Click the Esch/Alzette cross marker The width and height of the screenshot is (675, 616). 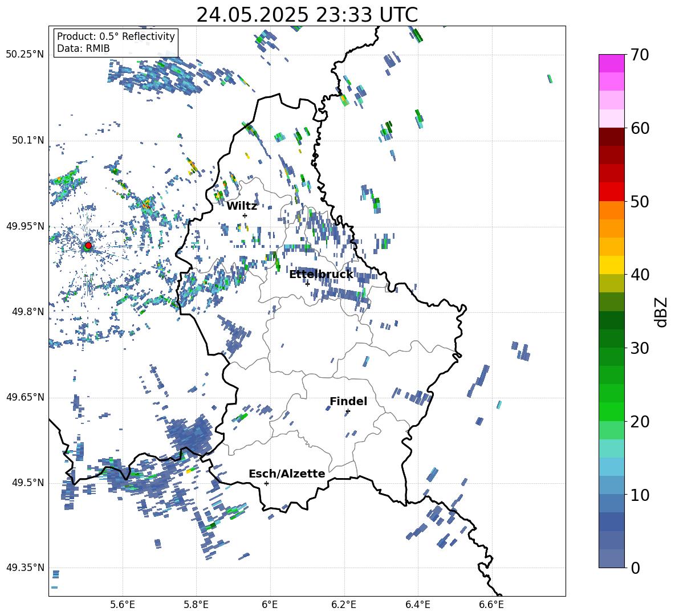tap(266, 483)
